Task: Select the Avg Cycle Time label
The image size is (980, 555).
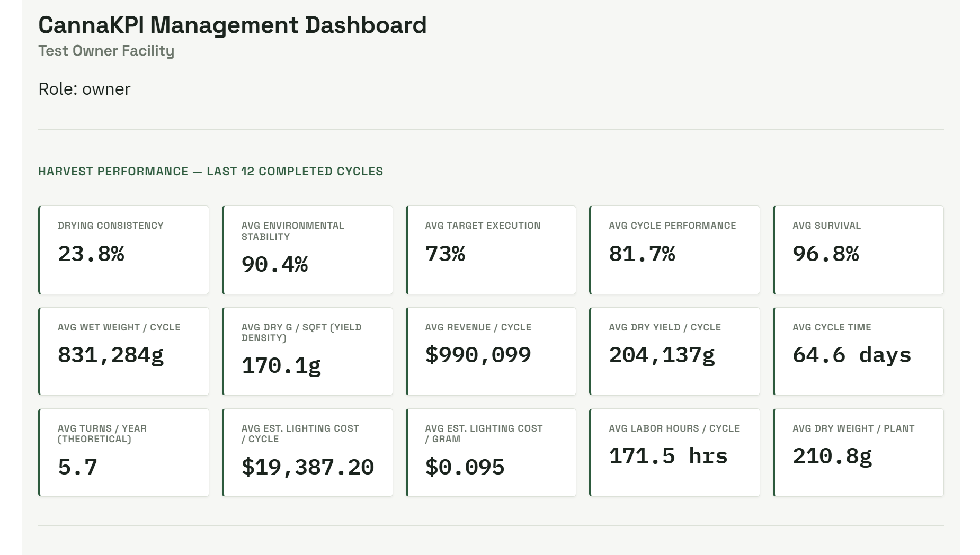Action: (832, 327)
